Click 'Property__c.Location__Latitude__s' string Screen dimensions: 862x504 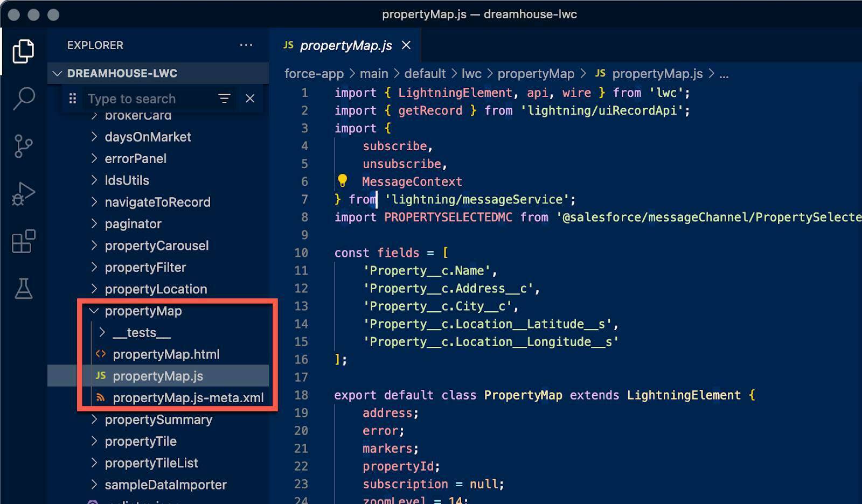[487, 324]
